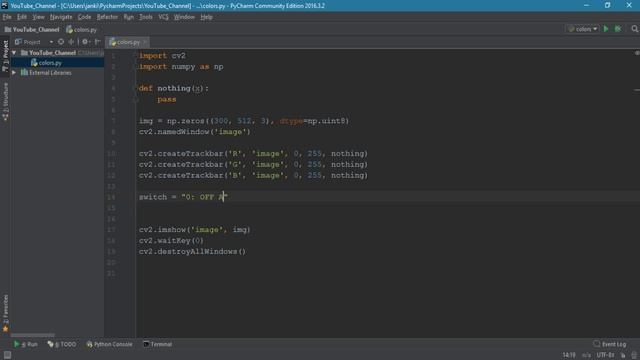Place cursor on 'import cv2' line
The width and height of the screenshot is (640, 360).
pos(162,56)
